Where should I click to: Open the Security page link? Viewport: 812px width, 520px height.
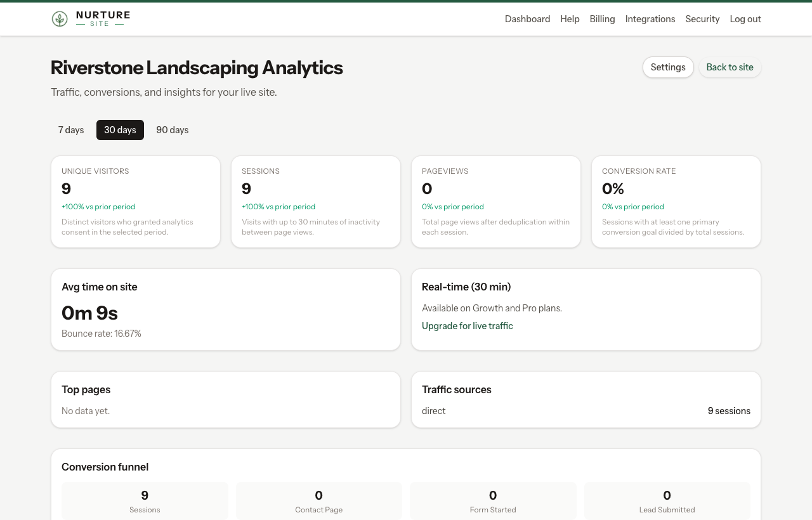pyautogui.click(x=702, y=19)
